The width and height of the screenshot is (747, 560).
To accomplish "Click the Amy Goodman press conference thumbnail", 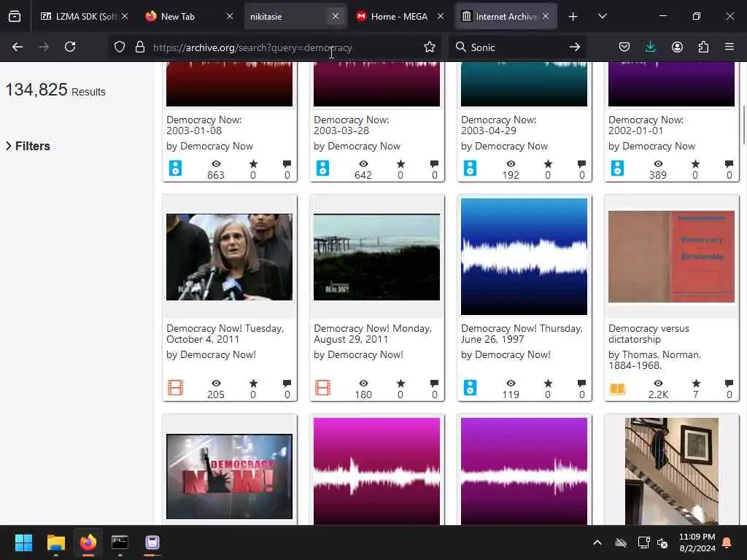I will (229, 257).
